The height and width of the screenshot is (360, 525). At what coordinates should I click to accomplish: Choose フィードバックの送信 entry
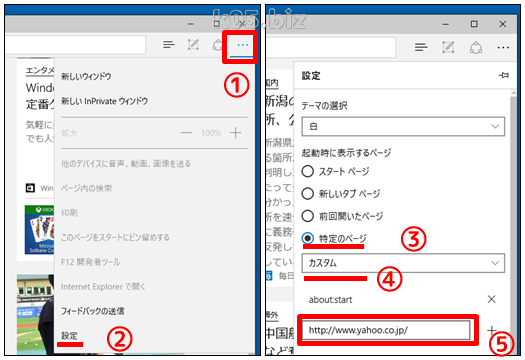(92, 311)
